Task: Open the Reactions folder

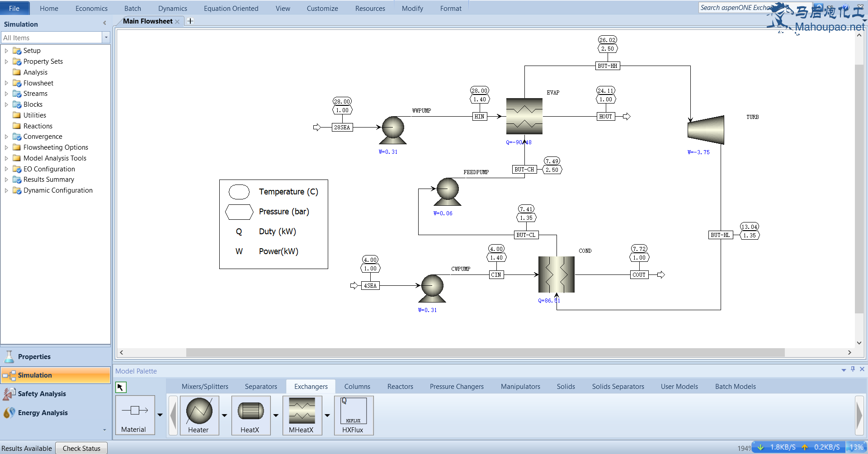Action: [x=38, y=126]
